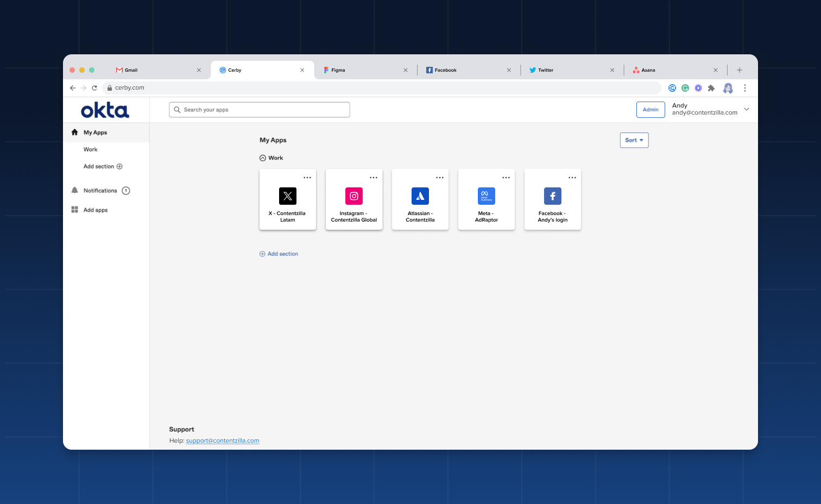
Task: Open the Sort dropdown
Action: (634, 140)
